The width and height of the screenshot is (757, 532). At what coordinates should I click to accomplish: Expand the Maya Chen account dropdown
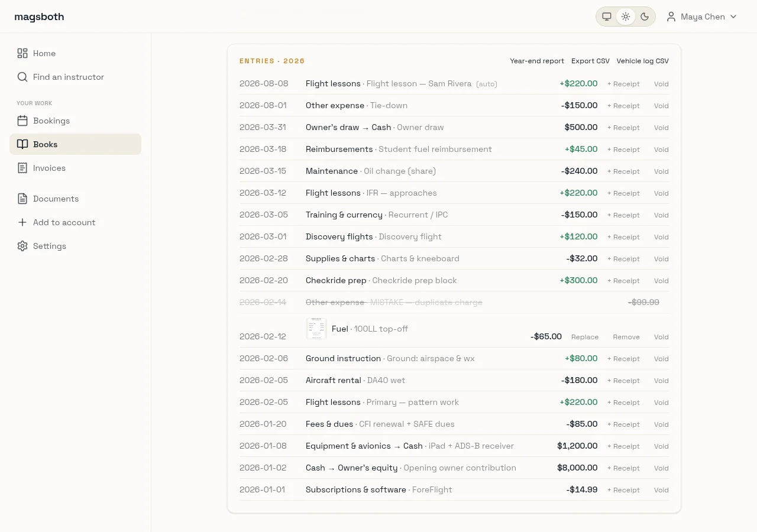point(702,17)
